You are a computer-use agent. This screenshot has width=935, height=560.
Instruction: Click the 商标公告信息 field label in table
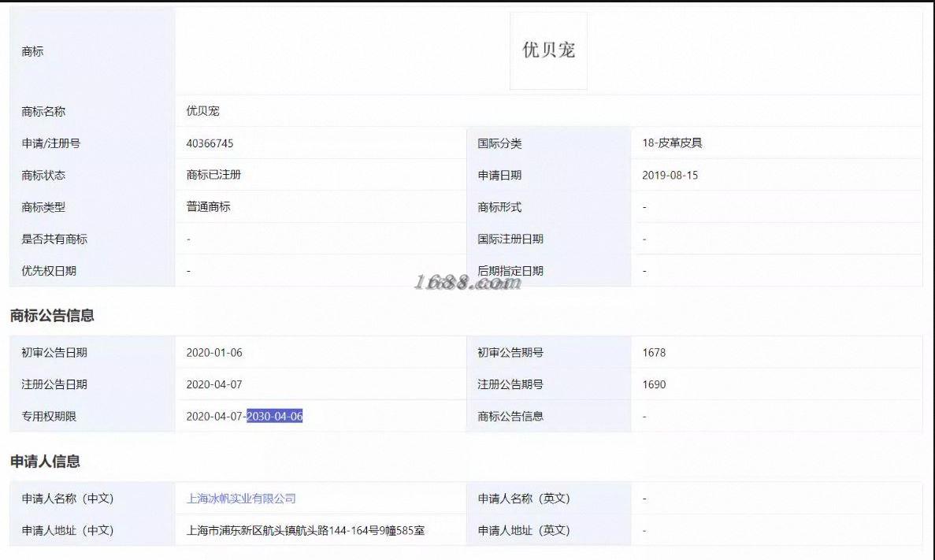click(510, 417)
